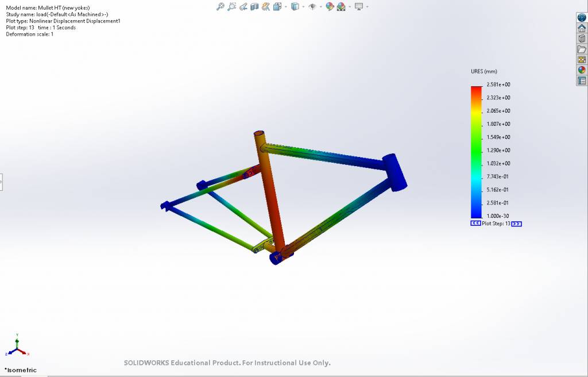
Task: Click the View Orientation cube icon
Action: (x=277, y=7)
